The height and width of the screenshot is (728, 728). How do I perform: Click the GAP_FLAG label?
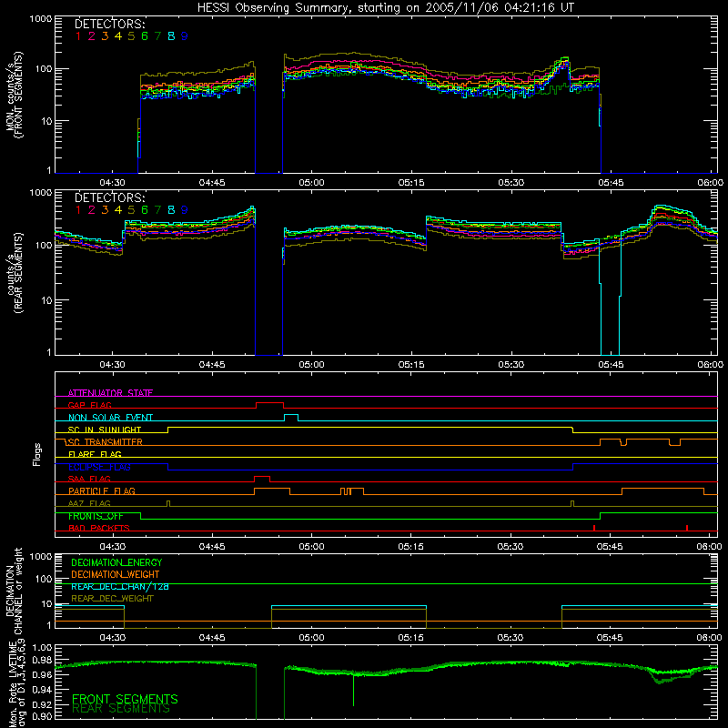[89, 405]
